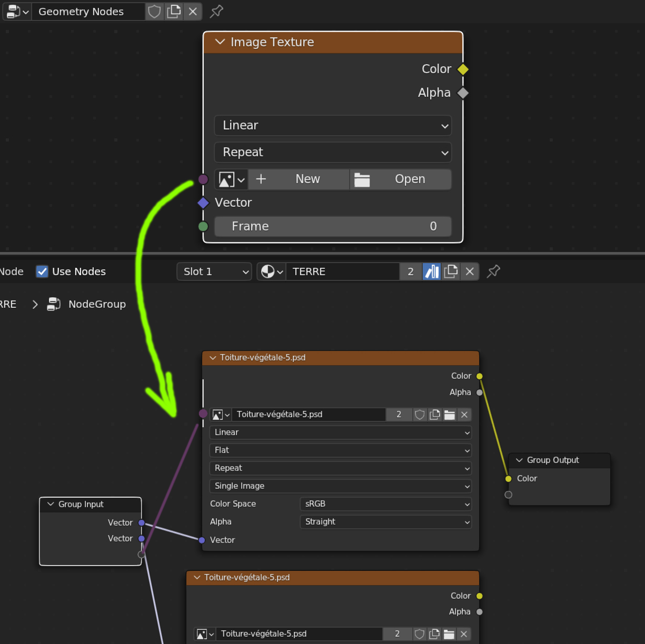Toggle fake user for TERRE material
The width and height of the screenshot is (645, 644).
(x=432, y=271)
